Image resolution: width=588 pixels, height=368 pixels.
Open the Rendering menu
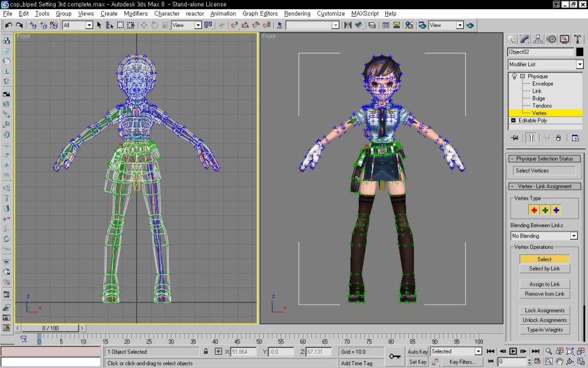coord(297,14)
